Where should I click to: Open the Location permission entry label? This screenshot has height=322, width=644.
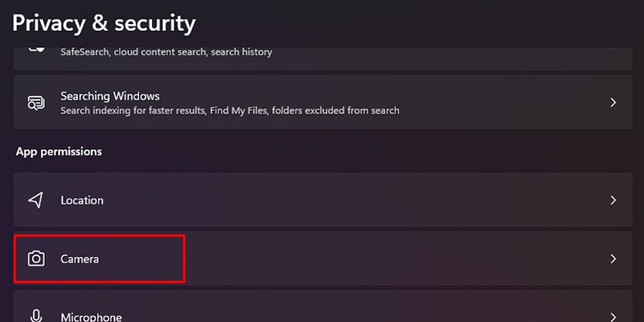[x=82, y=200]
